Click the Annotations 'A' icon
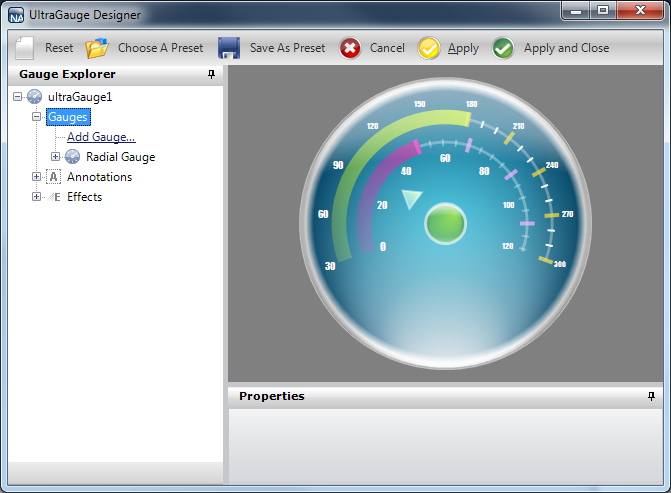The image size is (671, 493). (x=53, y=177)
